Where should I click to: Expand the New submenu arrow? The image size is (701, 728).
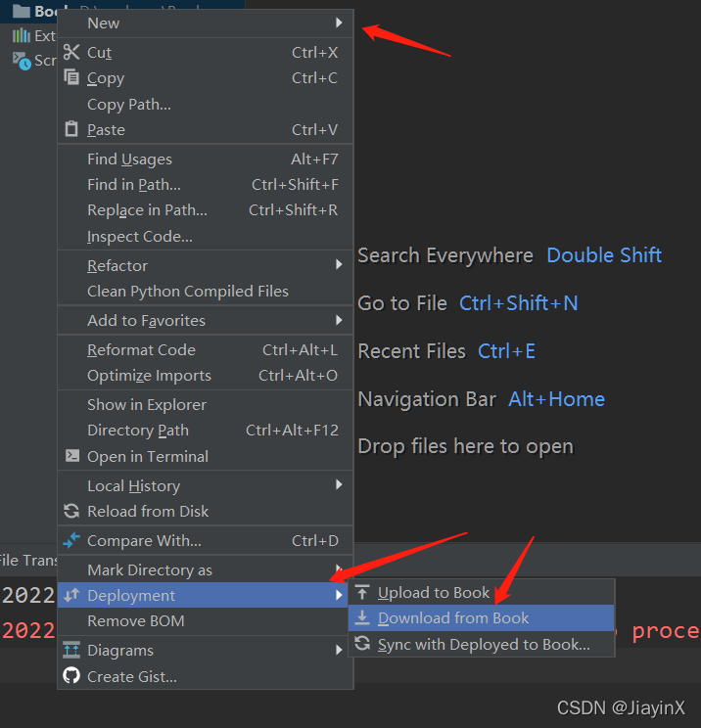339,23
